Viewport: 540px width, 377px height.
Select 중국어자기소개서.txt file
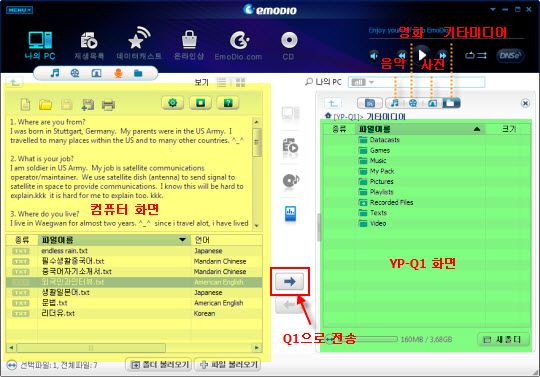pos(134,271)
